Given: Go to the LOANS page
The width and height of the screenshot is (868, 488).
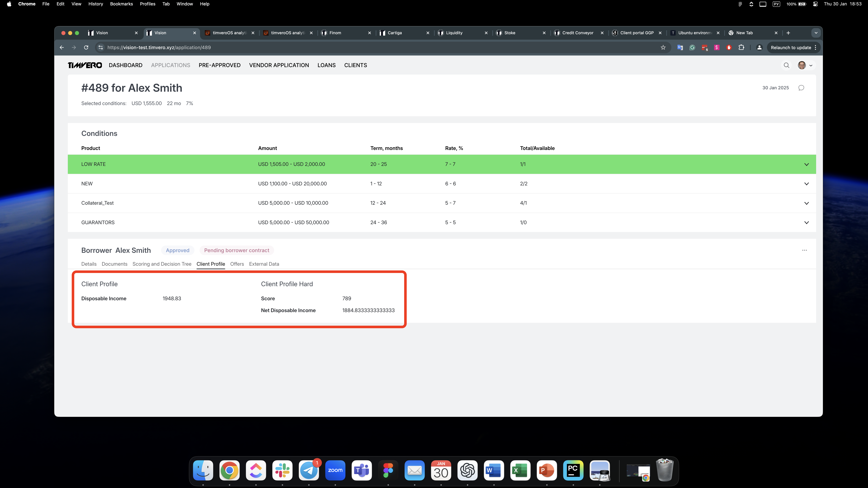Looking at the screenshot, I should (x=326, y=65).
